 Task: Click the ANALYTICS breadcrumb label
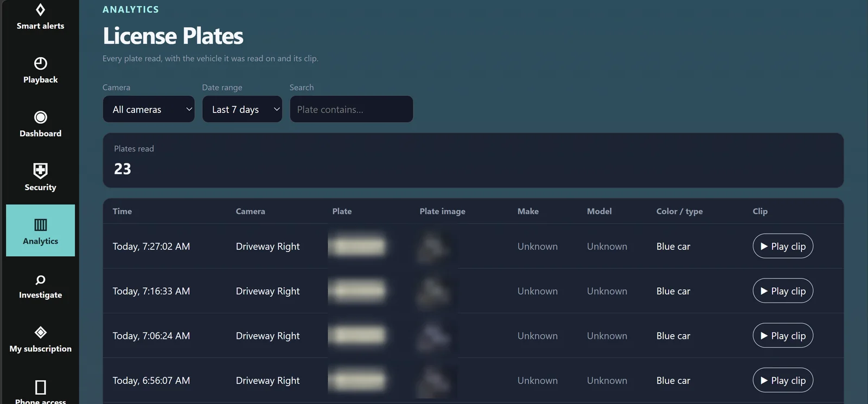click(131, 9)
